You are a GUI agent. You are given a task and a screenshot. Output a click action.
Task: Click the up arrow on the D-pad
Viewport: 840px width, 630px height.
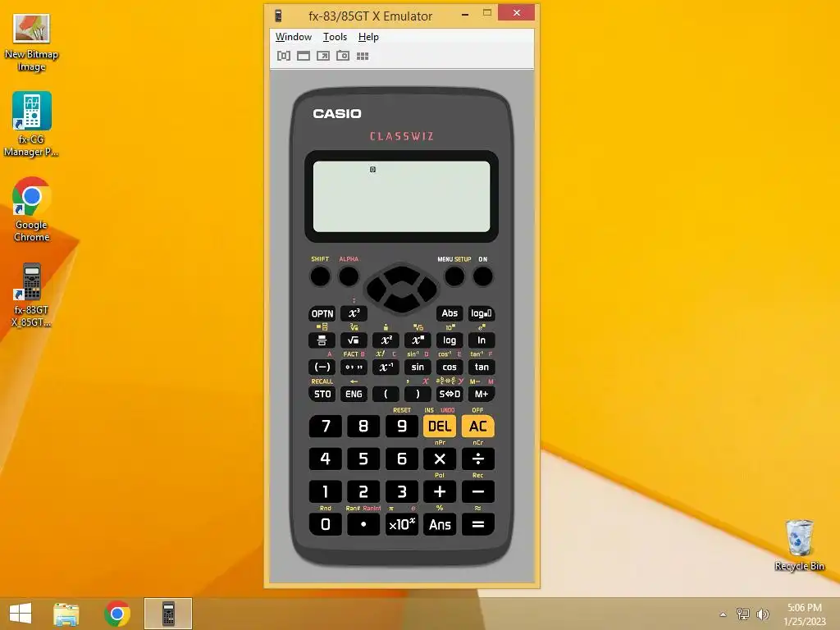click(x=402, y=274)
